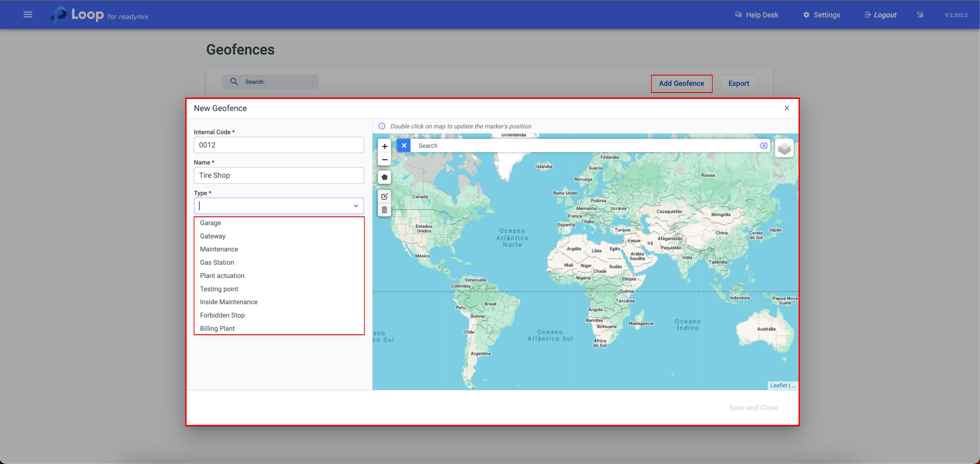
Task: Click the delete layers trash icon
Action: point(384,210)
